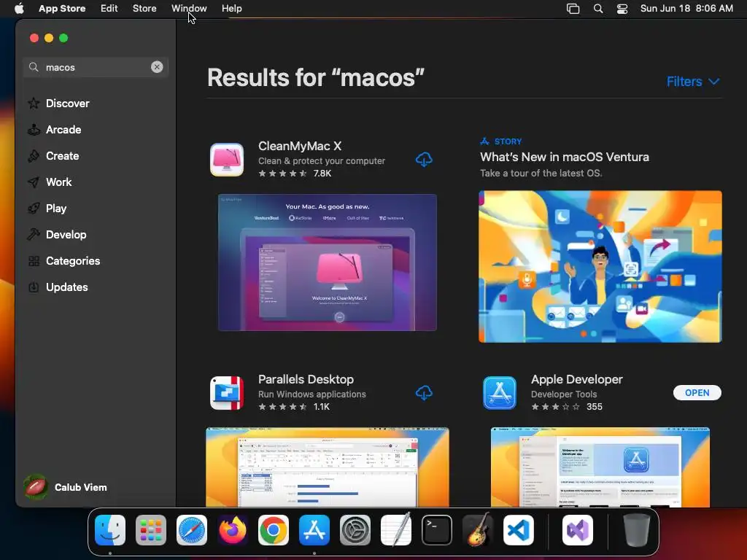The width and height of the screenshot is (747, 560).
Task: Go to the Create category
Action: [53, 156]
